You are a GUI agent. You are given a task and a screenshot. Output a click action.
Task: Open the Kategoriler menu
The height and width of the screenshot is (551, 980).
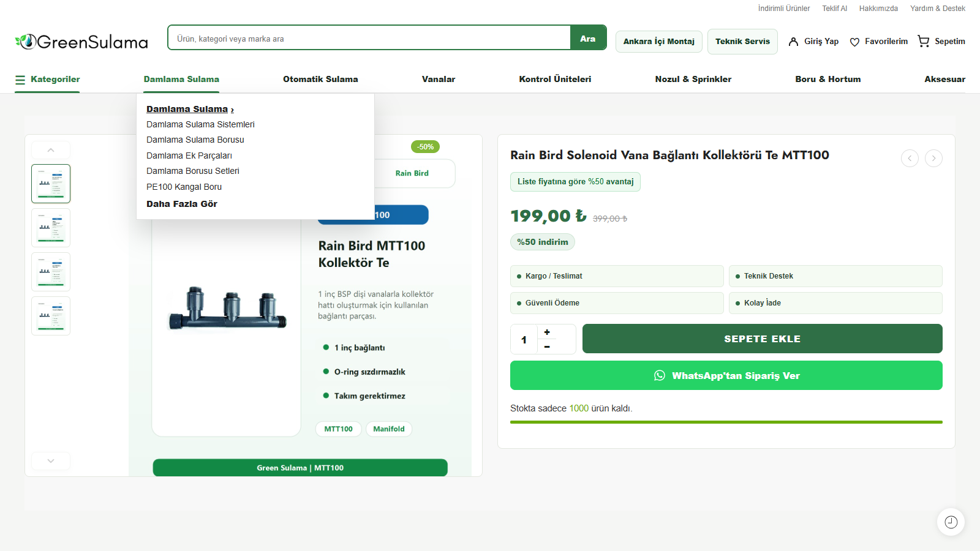(x=47, y=80)
